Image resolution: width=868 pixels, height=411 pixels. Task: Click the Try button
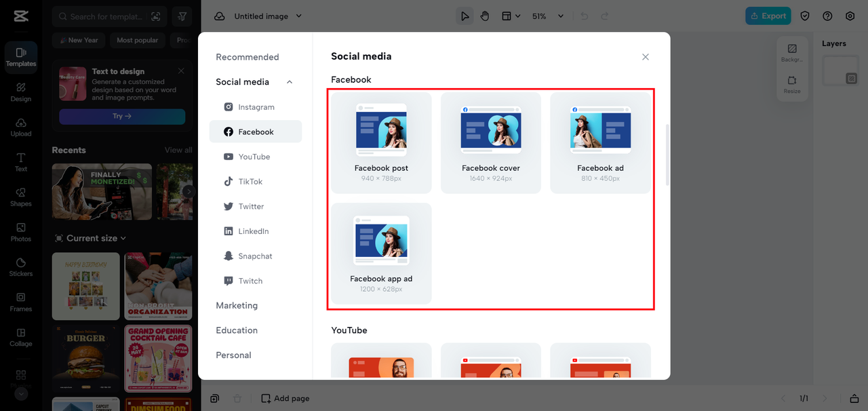pos(122,116)
